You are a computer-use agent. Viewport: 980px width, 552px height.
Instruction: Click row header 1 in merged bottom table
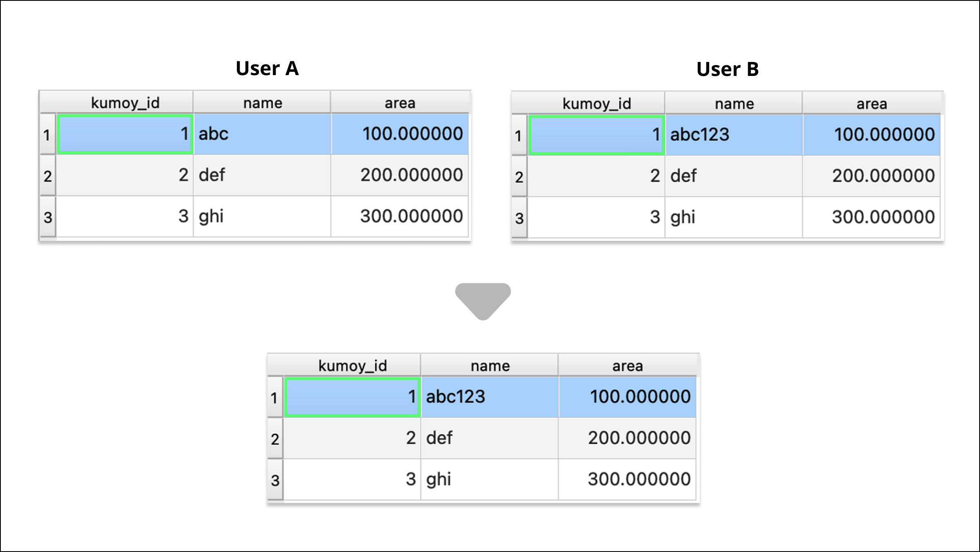274,398
